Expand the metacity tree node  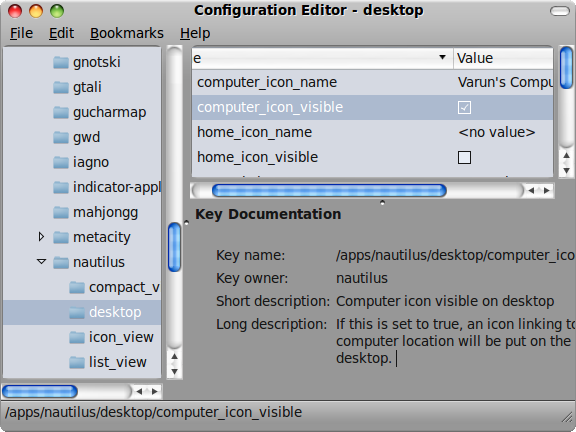pos(41,237)
